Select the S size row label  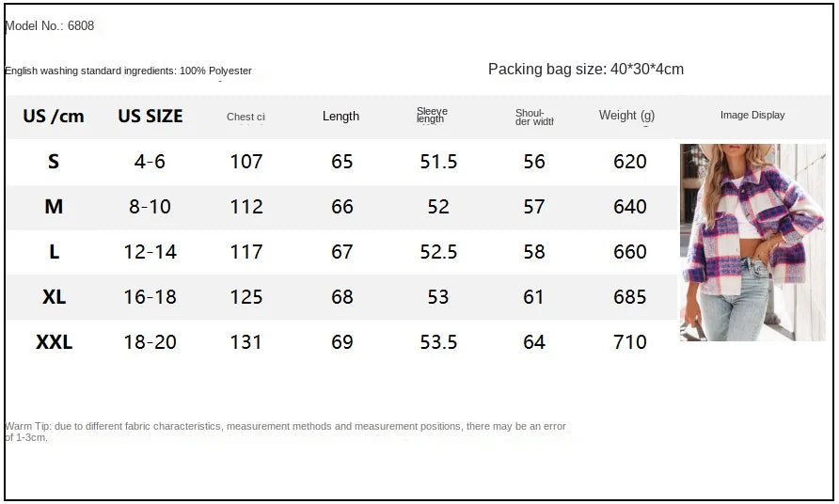pyautogui.click(x=54, y=162)
